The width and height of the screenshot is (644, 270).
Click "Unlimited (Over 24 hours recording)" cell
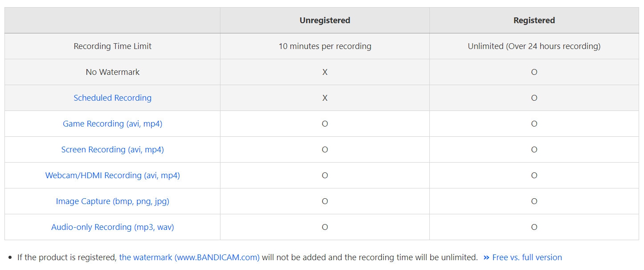(x=534, y=46)
